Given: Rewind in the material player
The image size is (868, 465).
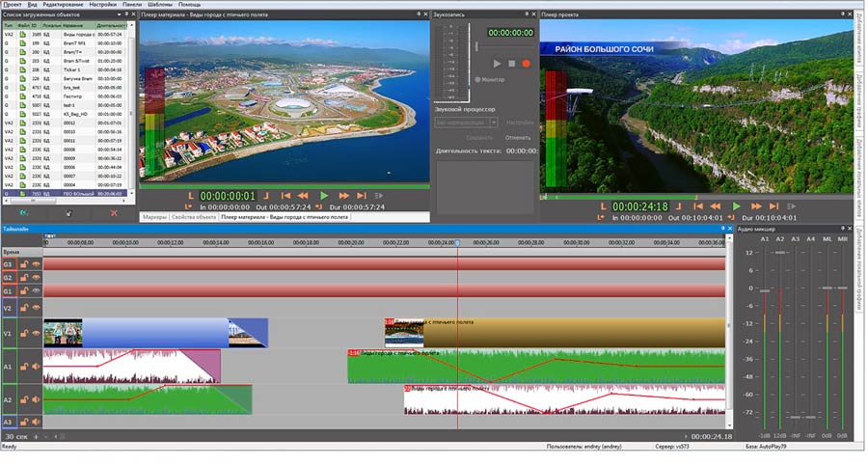Looking at the screenshot, I should pyautogui.click(x=303, y=196).
